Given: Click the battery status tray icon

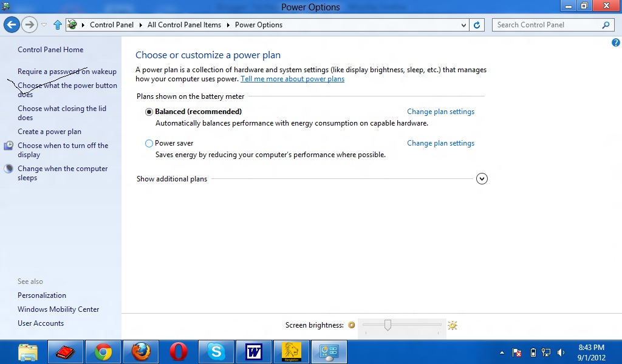Looking at the screenshot, I should [x=533, y=352].
